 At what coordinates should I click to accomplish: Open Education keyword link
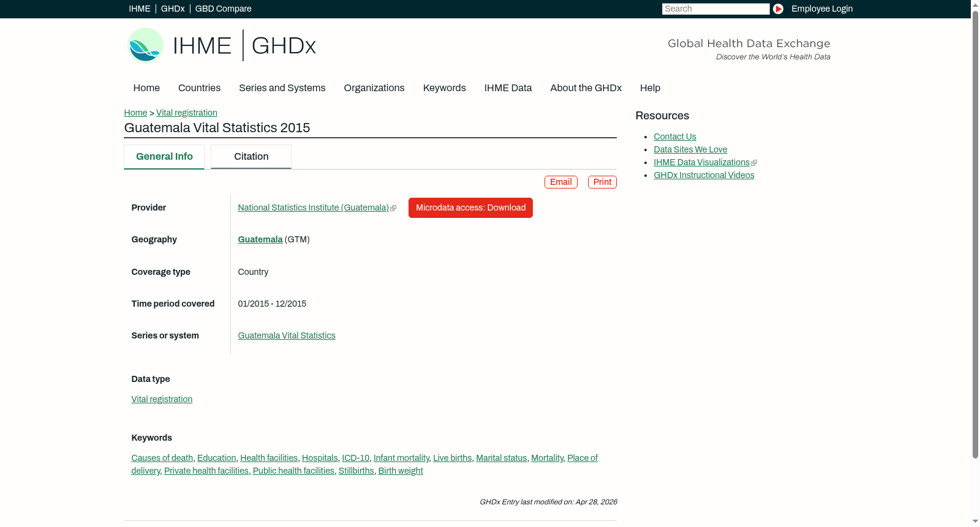pyautogui.click(x=216, y=458)
